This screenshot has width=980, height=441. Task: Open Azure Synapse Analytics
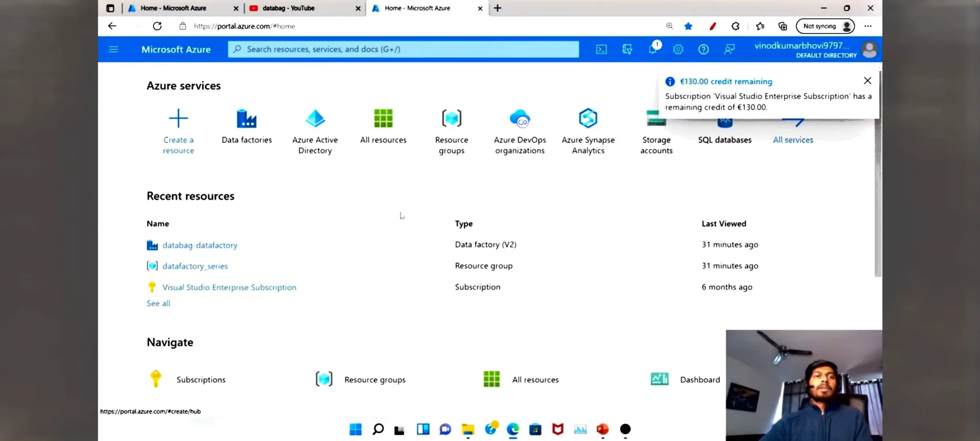(588, 131)
